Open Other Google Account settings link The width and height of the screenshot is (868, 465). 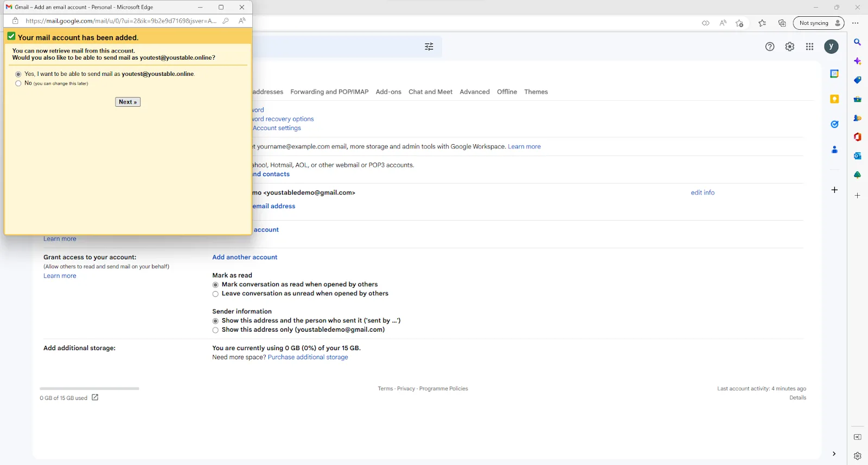click(x=277, y=128)
